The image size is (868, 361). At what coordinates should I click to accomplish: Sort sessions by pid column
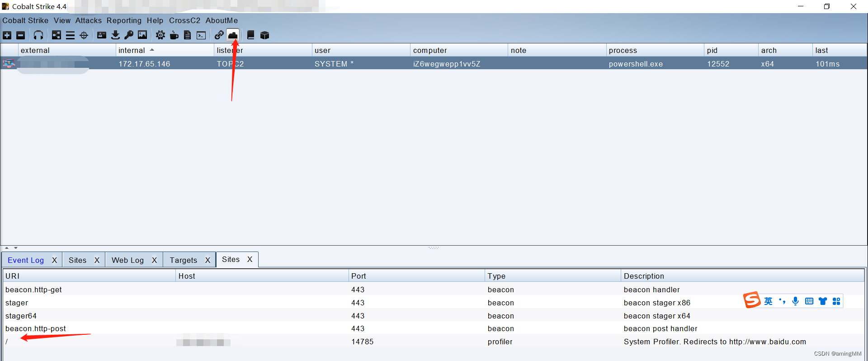point(731,50)
